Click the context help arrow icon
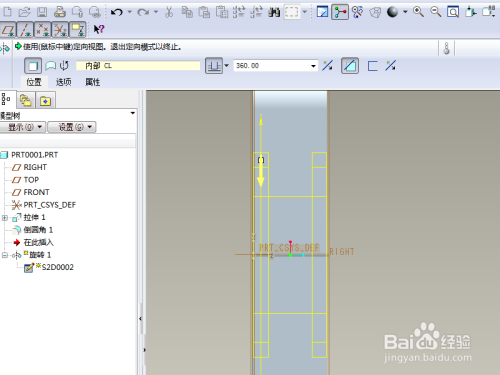The width and height of the screenshot is (500, 375). coord(99,29)
